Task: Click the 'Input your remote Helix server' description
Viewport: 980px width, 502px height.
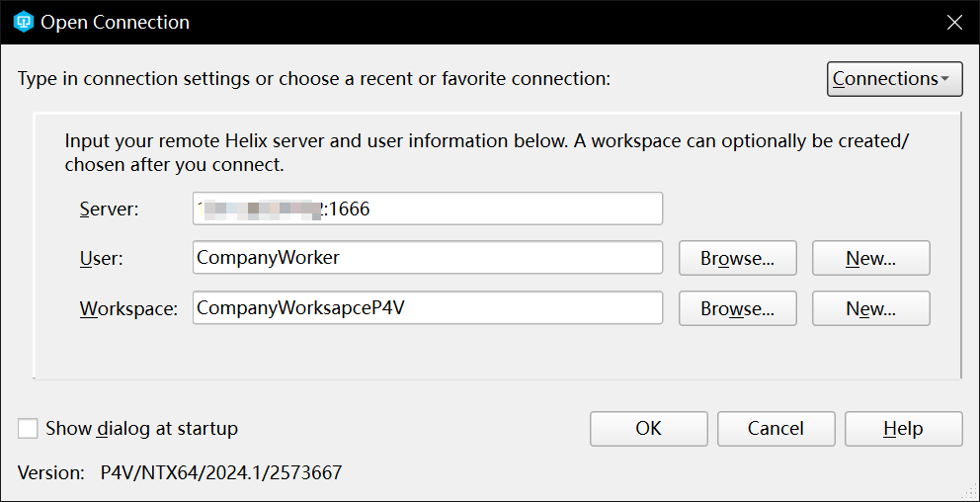Action: click(486, 152)
